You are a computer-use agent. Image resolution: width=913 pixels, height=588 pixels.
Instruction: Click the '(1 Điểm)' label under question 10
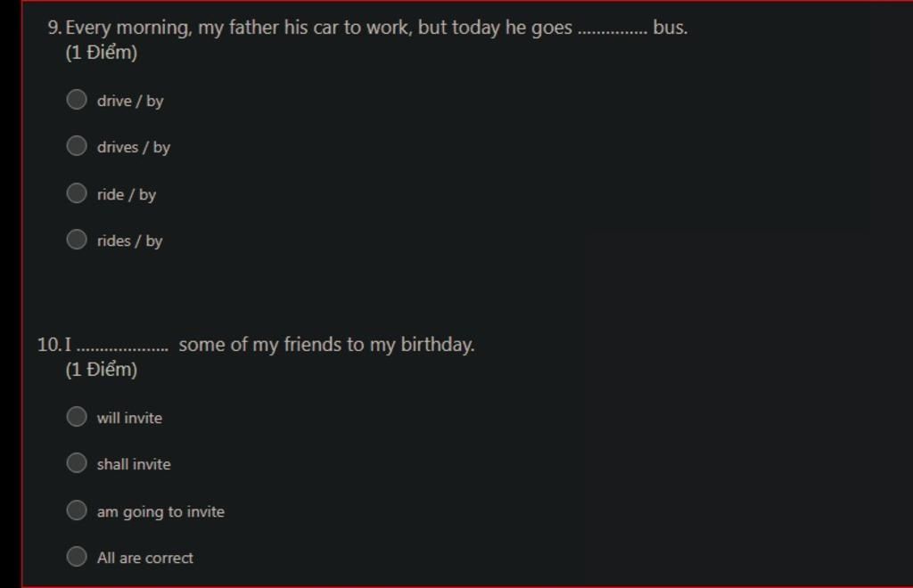(x=102, y=370)
